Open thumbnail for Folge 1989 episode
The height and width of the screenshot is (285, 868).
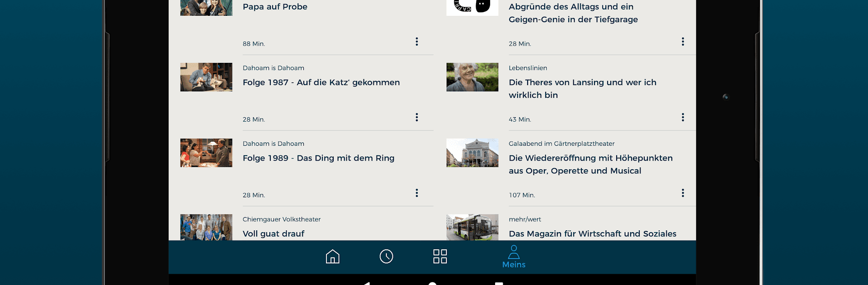tap(206, 153)
